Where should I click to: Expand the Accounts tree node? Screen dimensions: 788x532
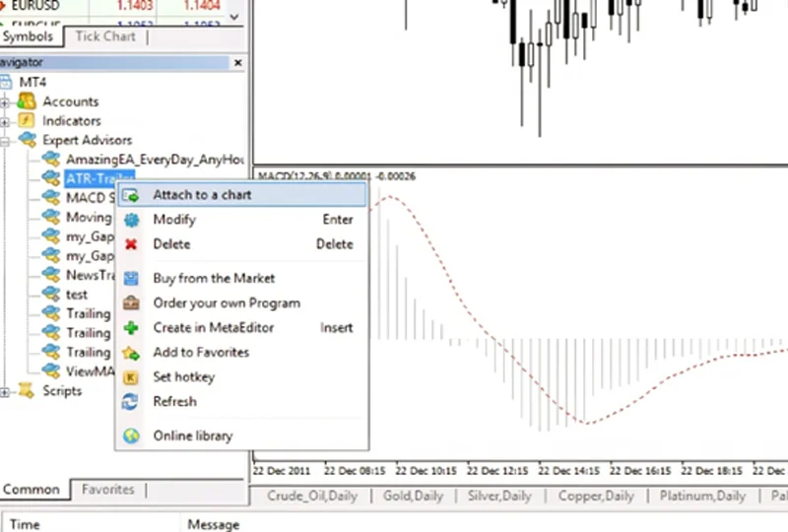[x=5, y=103]
